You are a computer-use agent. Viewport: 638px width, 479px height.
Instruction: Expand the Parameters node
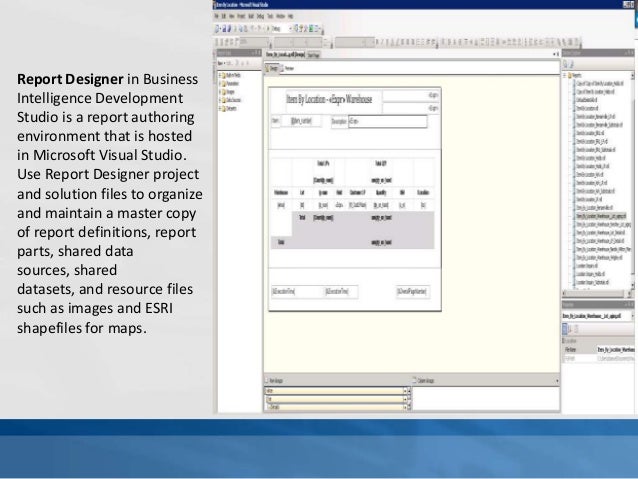tap(220, 83)
